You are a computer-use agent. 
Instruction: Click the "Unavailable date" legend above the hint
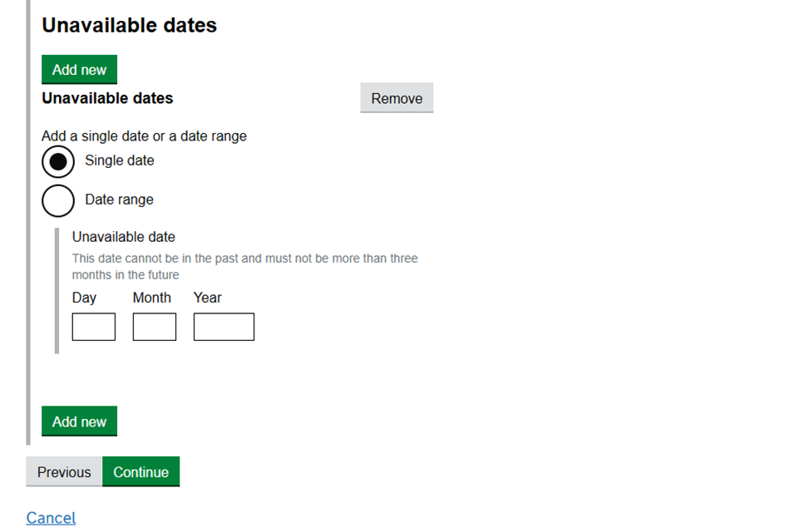pyautogui.click(x=124, y=237)
